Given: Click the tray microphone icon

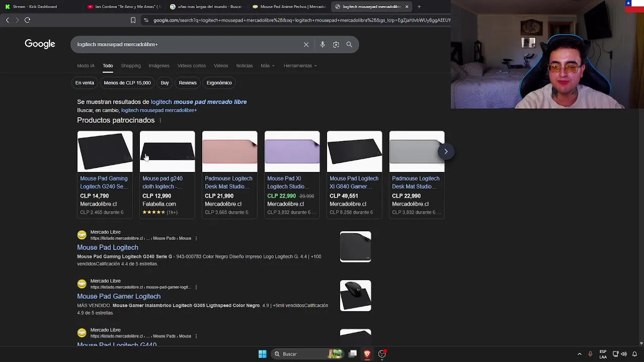Looking at the screenshot, I should [x=590, y=354].
